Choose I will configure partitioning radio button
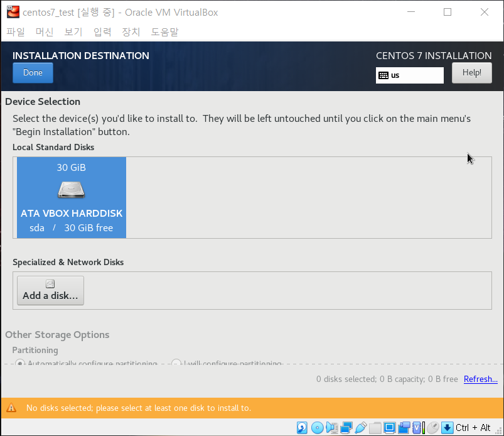 176,362
